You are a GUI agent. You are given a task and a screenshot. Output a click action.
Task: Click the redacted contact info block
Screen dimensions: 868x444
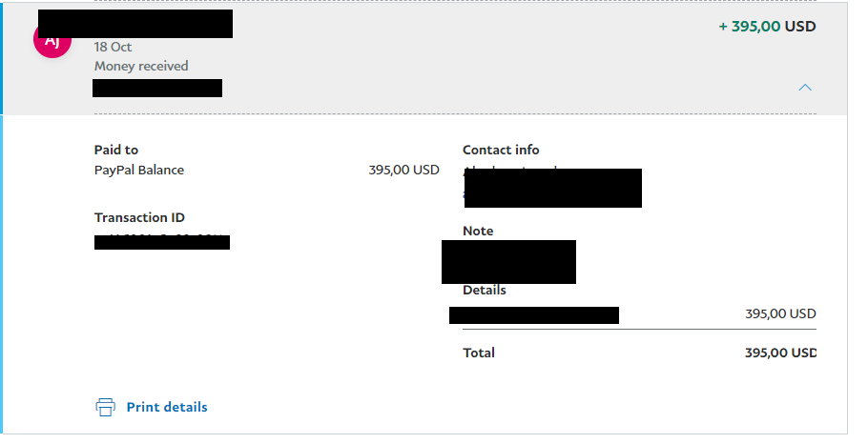(x=553, y=188)
